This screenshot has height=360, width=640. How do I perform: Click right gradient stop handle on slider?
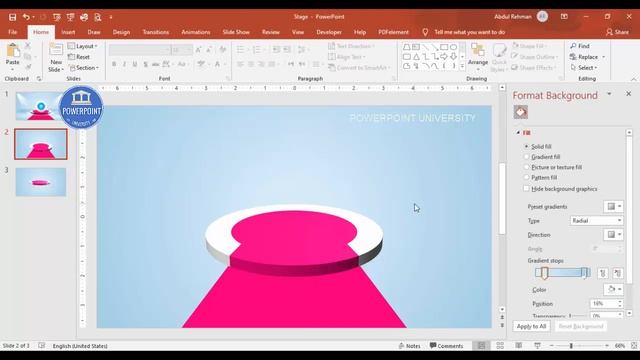click(x=585, y=273)
